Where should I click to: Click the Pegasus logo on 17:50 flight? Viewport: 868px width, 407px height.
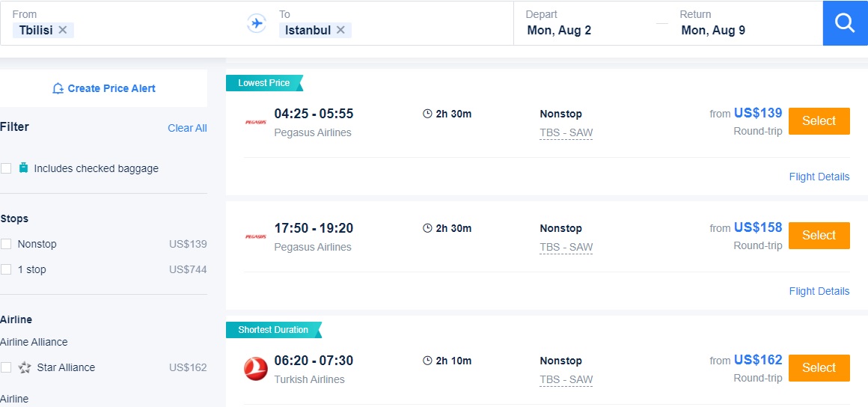click(256, 236)
